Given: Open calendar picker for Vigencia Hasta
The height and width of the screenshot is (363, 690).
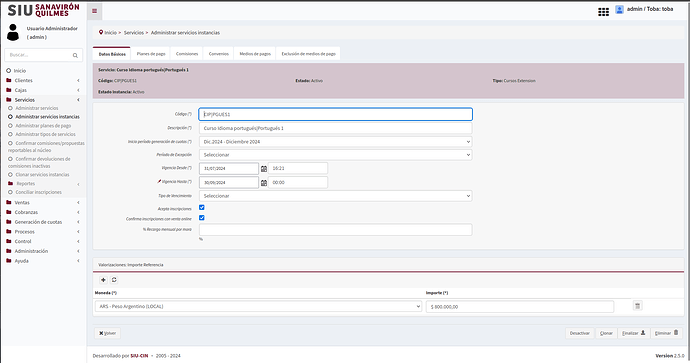Looking at the screenshot, I should (x=264, y=183).
